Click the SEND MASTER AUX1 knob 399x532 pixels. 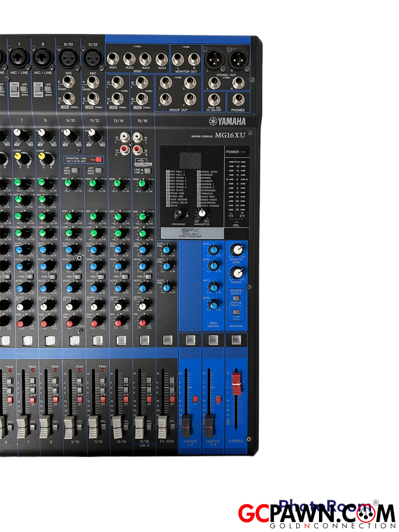tap(213, 250)
